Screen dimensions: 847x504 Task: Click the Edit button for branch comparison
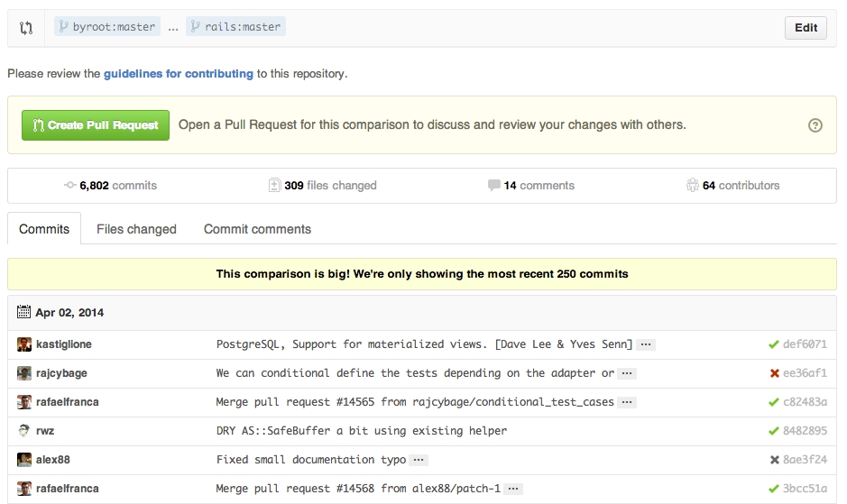pos(806,28)
